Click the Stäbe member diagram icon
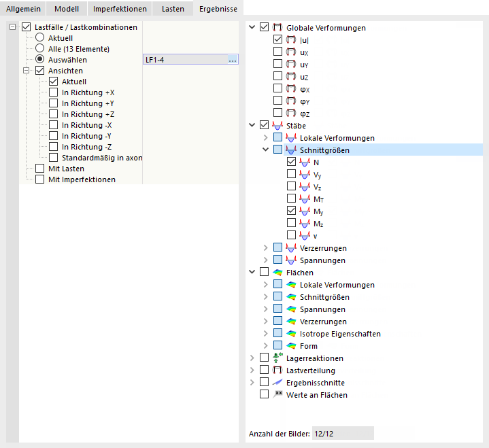The width and height of the screenshot is (489, 448). pyautogui.click(x=277, y=125)
